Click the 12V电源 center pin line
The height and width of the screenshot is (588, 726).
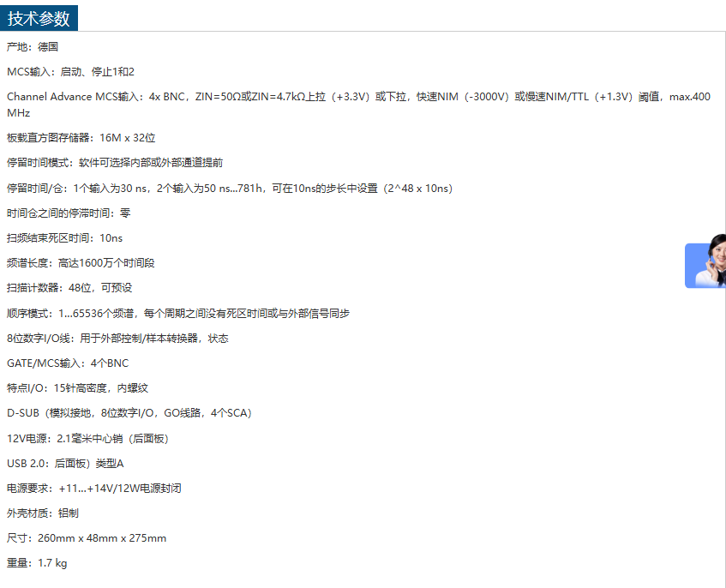coord(87,438)
